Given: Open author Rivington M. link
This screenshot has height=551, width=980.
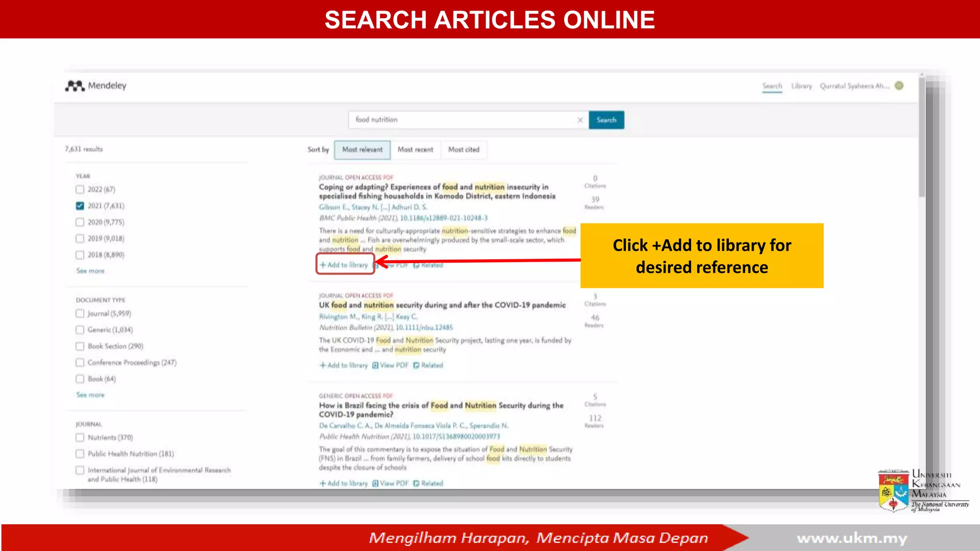Looking at the screenshot, I should click(x=338, y=317).
